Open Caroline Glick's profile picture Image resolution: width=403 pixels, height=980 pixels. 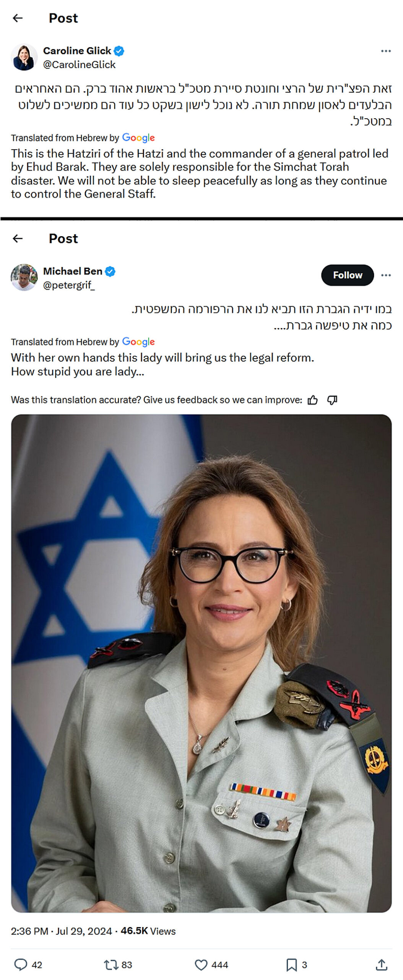24,57
